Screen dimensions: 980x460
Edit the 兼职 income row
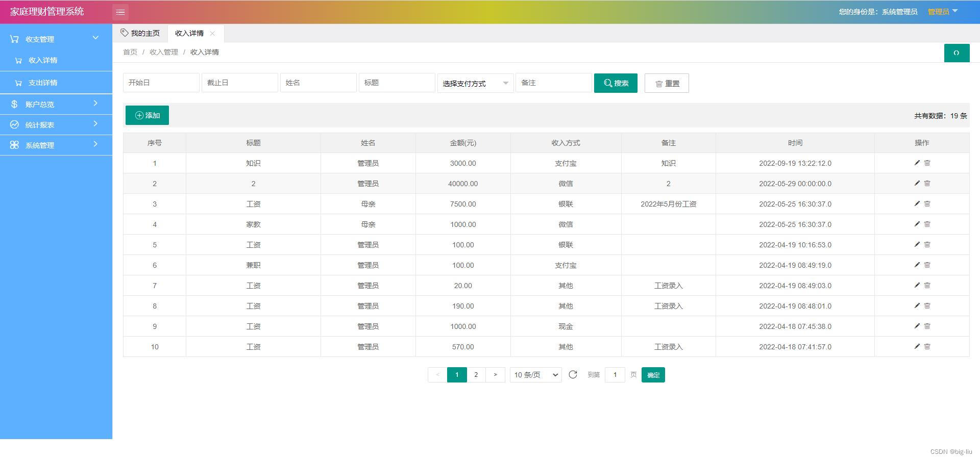tap(917, 265)
